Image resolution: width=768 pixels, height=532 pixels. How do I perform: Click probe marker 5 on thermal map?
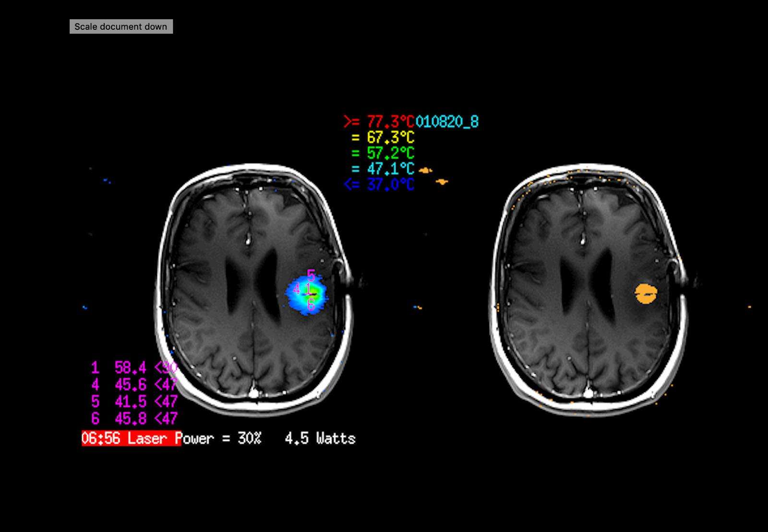(311, 276)
